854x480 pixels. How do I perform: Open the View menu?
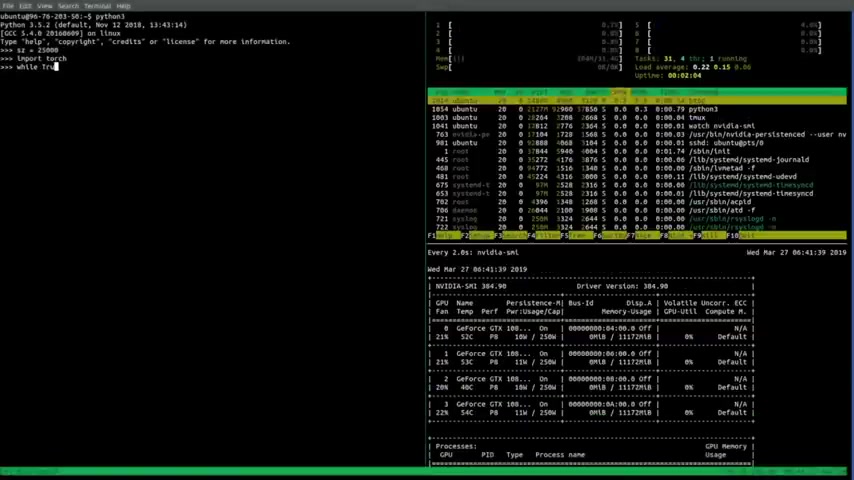point(45,6)
